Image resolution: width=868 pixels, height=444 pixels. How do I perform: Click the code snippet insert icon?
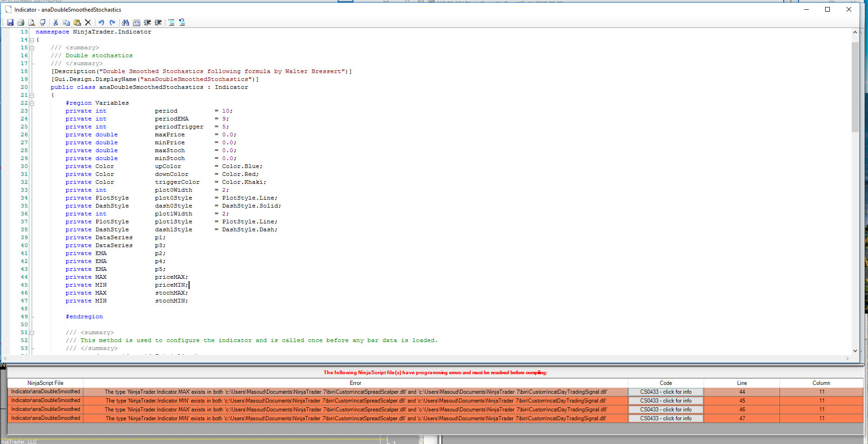136,22
